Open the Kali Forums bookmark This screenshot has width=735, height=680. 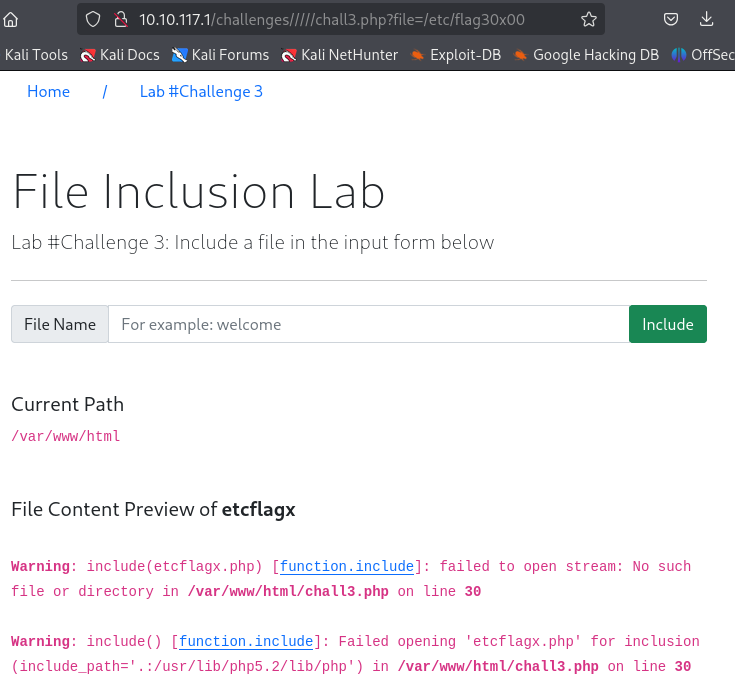(x=220, y=55)
